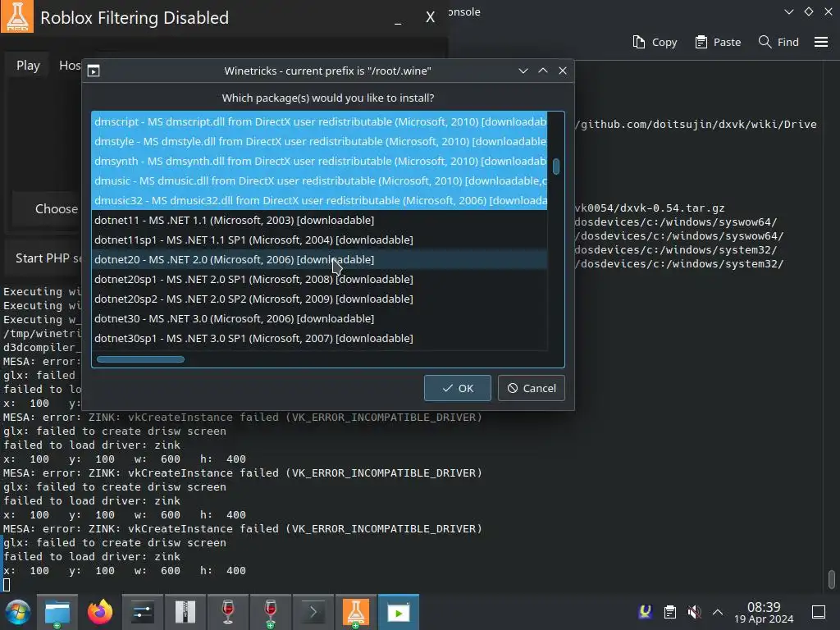Click OK in the Winetricks dialog

458,388
